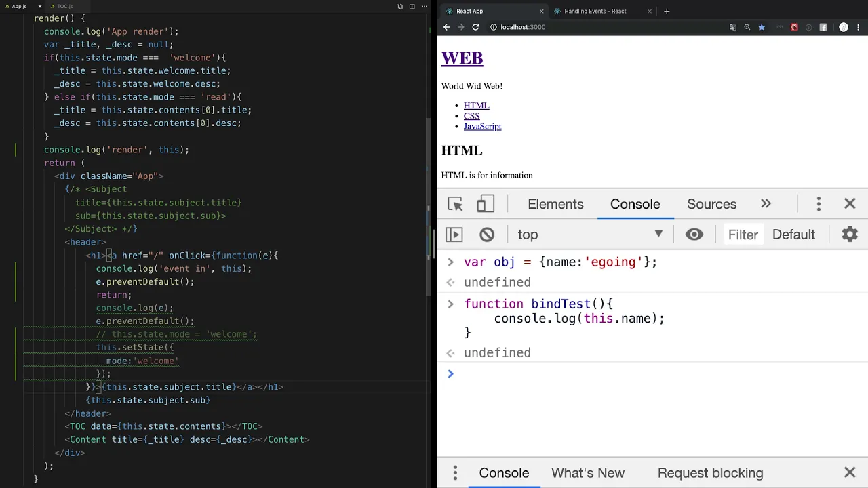
Task: Close the React App browser tab
Action: (541, 11)
